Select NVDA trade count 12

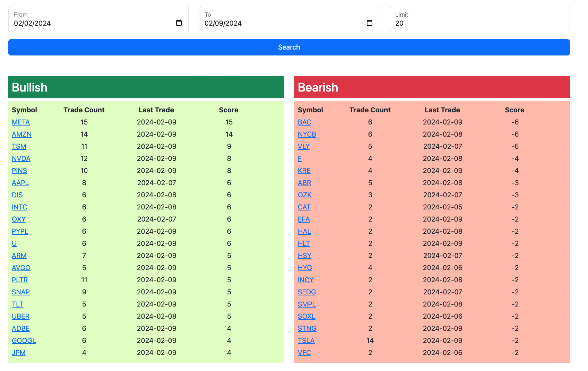click(x=84, y=158)
